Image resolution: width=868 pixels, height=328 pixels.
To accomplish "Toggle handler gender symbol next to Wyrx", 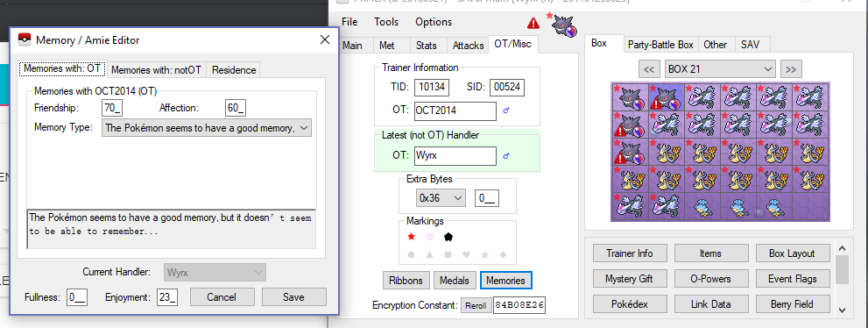I will (506, 156).
